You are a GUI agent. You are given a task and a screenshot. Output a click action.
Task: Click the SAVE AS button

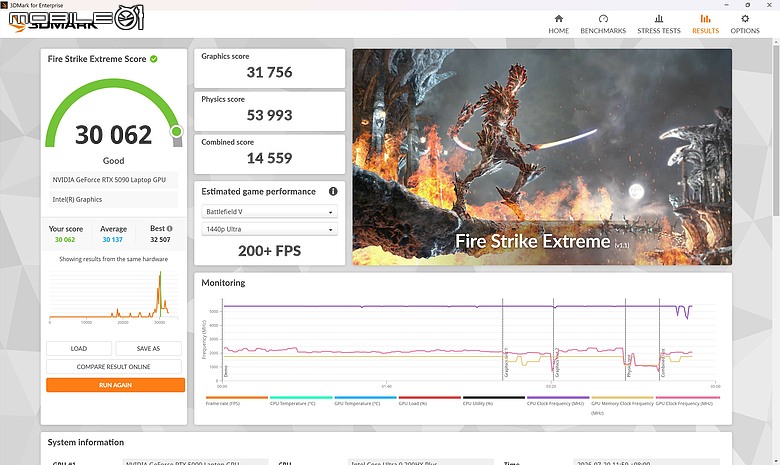(148, 349)
